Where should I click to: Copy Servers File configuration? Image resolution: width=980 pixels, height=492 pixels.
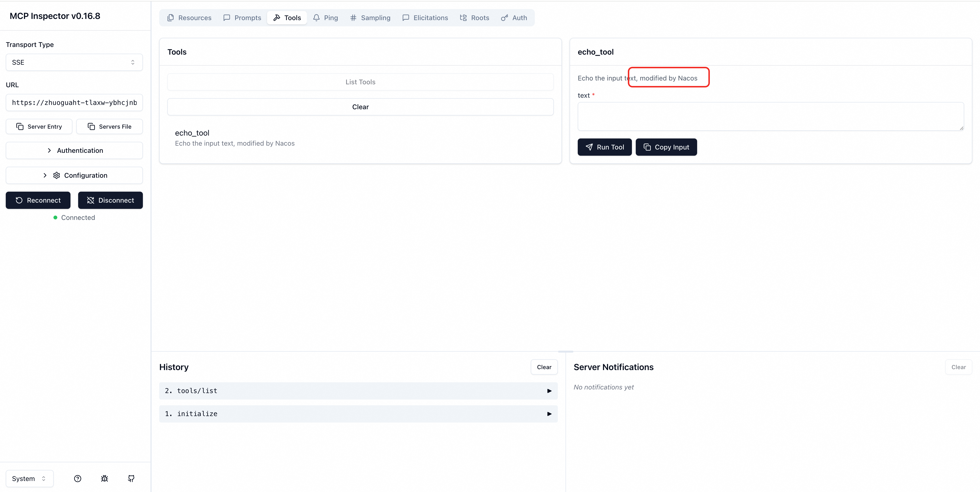[110, 127]
